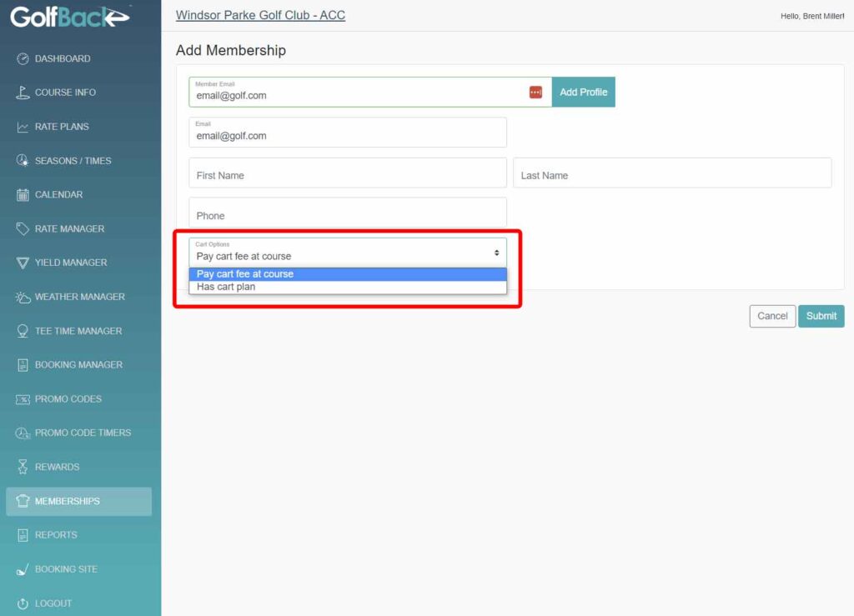Choose 'Pay cart fee at course' option
This screenshot has width=854, height=616.
245,273
